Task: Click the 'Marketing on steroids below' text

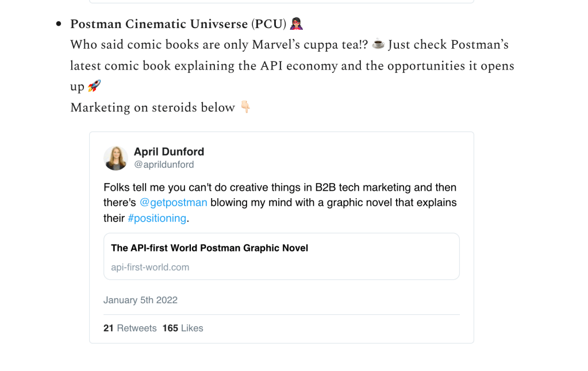Action: pyautogui.click(x=152, y=107)
